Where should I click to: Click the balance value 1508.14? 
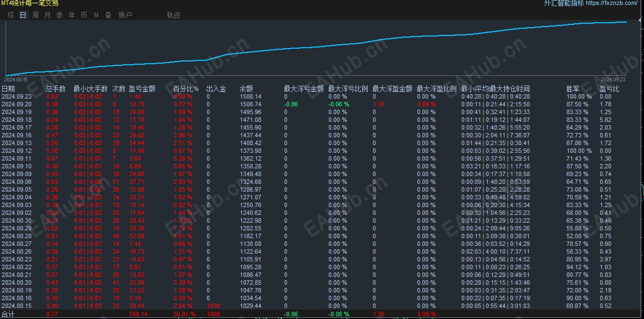(x=250, y=96)
